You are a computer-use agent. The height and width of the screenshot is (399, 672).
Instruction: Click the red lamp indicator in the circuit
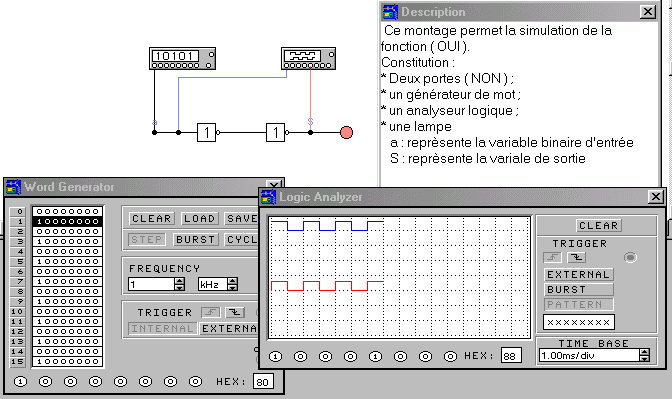pos(346,132)
